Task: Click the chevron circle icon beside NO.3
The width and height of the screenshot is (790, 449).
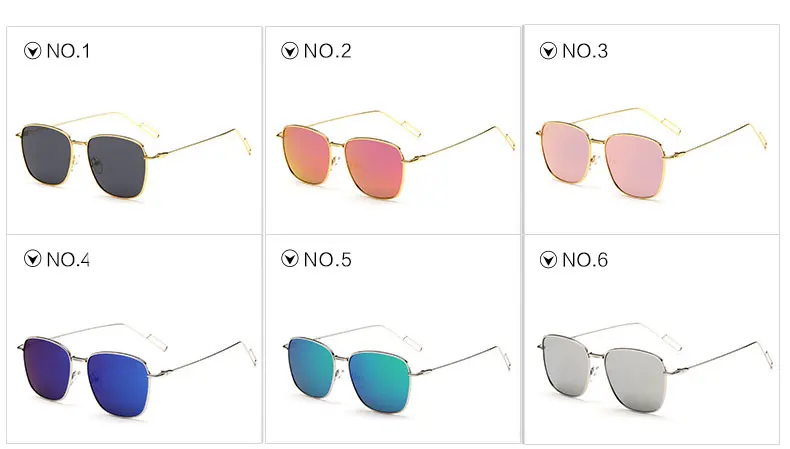Action: [x=548, y=51]
